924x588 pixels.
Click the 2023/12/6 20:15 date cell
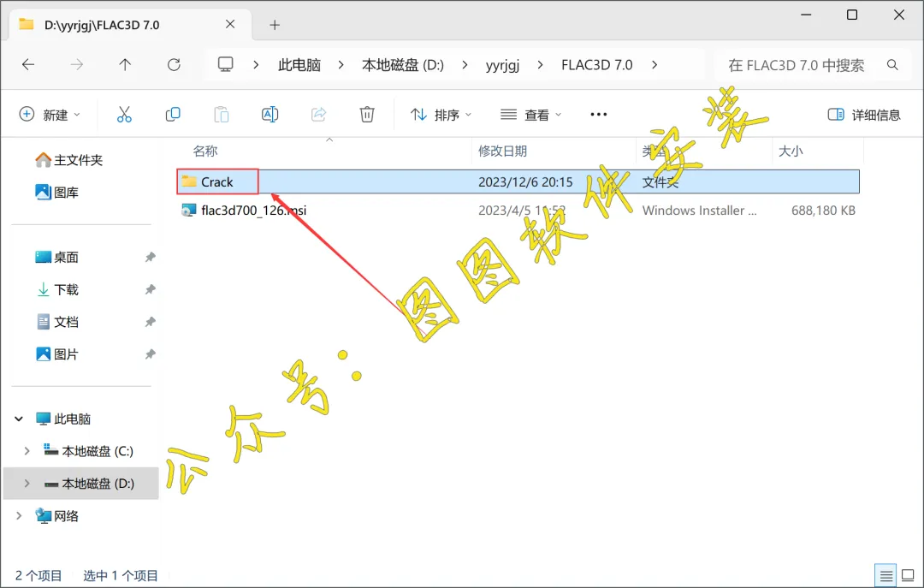[525, 182]
